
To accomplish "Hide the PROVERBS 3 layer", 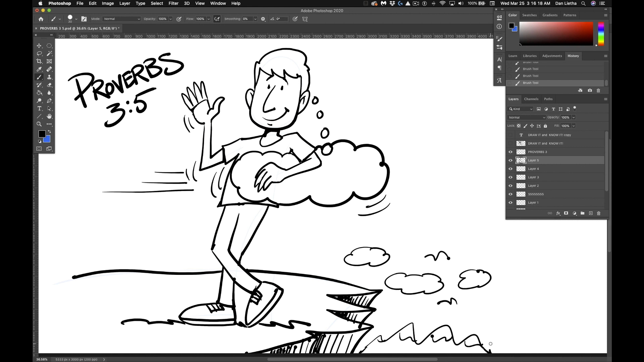I will [511, 152].
